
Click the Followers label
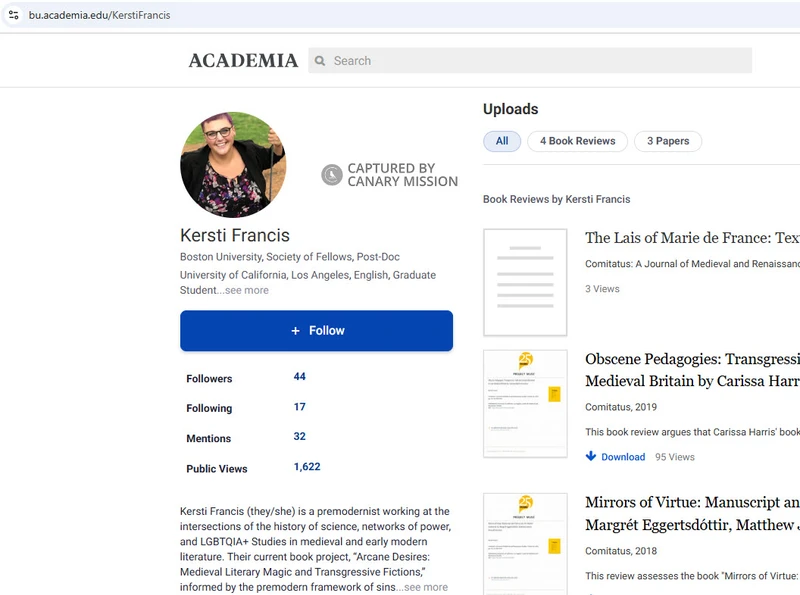click(209, 379)
